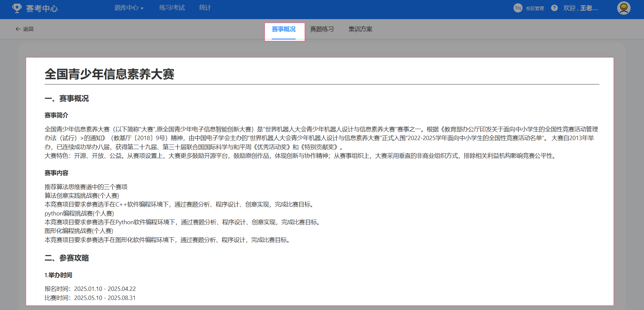Click the 校区管理 switch icon
The width and height of the screenshot is (644, 310).
518,8
